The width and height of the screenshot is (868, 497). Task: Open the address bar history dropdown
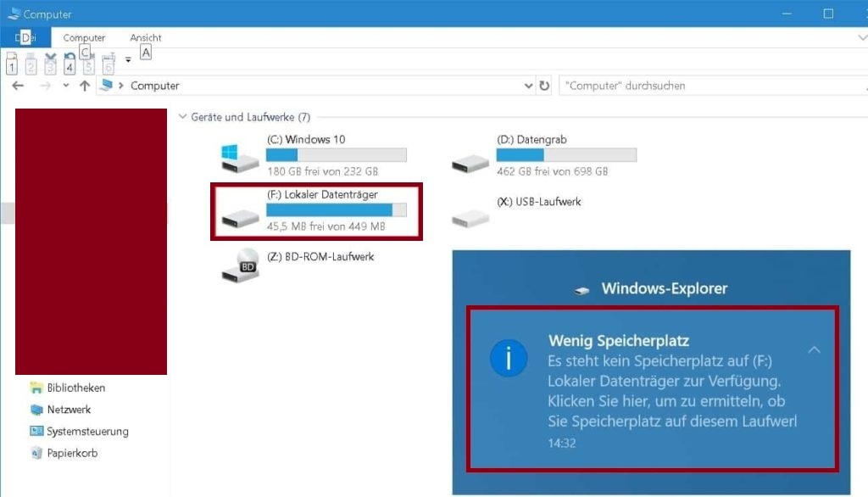[x=528, y=86]
